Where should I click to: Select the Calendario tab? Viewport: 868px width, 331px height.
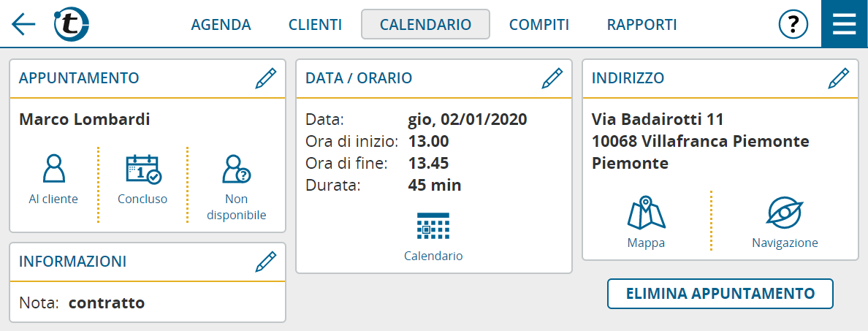click(x=425, y=24)
